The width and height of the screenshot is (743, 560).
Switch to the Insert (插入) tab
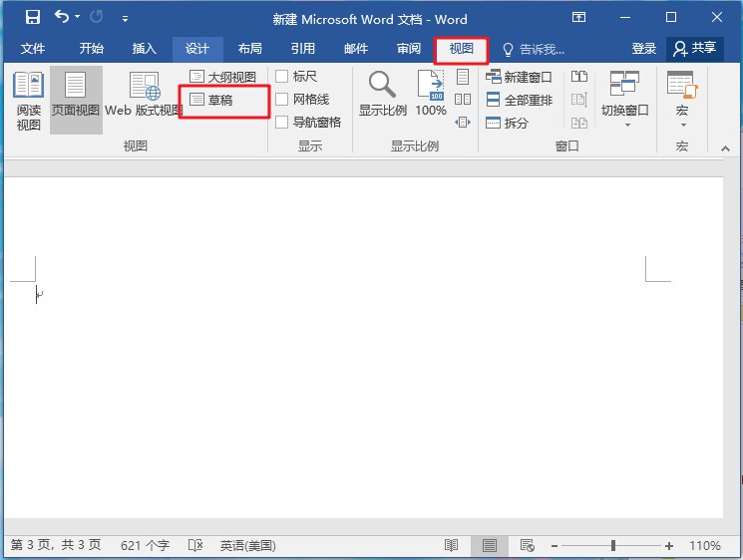click(x=145, y=49)
